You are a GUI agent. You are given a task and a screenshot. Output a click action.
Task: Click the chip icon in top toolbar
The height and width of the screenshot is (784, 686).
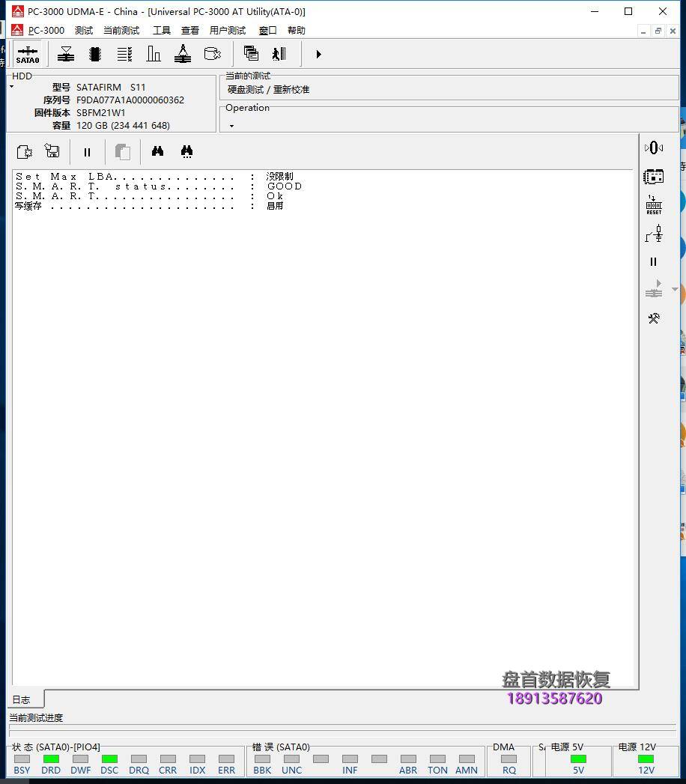pyautogui.click(x=95, y=54)
